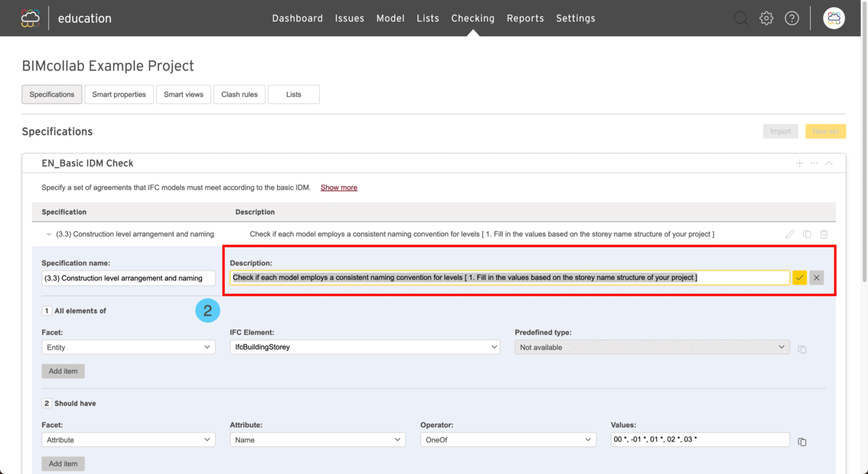Click copy icon beside Predefined type
Screen dimensions: 868x474
tap(802, 349)
